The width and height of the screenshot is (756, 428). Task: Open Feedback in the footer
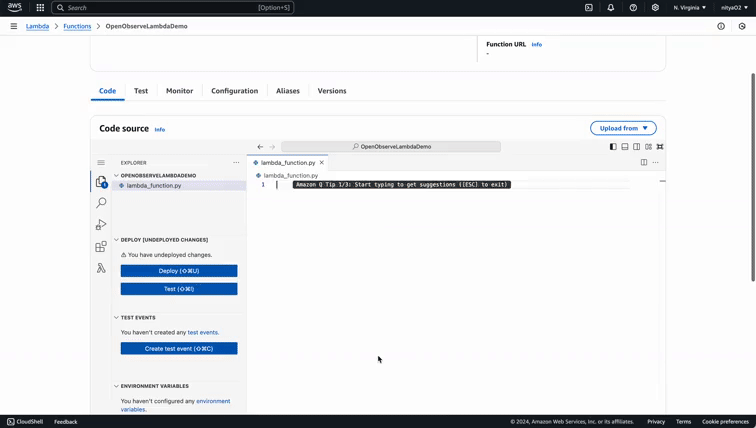coord(66,422)
